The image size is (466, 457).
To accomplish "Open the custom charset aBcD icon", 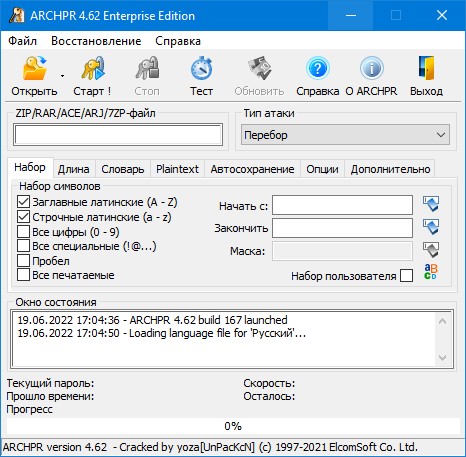I will (430, 272).
